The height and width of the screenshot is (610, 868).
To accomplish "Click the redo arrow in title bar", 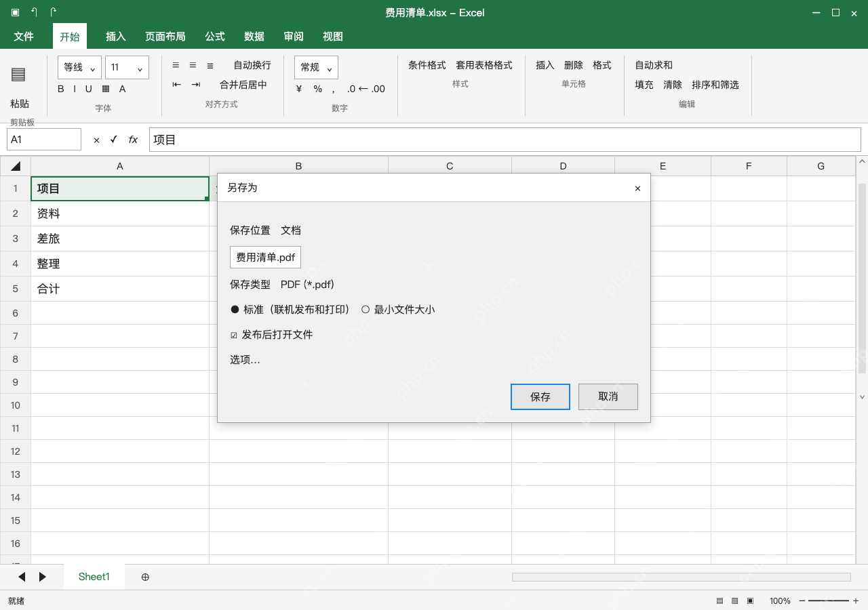I will [x=53, y=12].
